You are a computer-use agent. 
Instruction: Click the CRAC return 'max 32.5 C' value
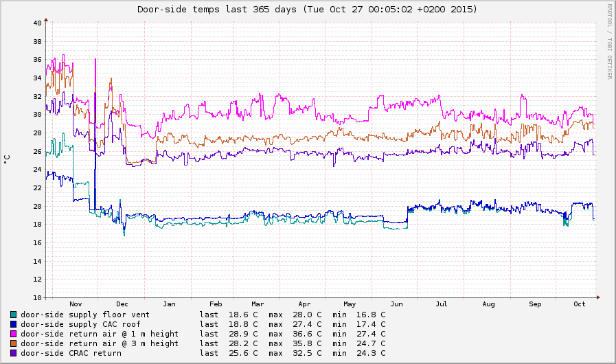(x=295, y=354)
